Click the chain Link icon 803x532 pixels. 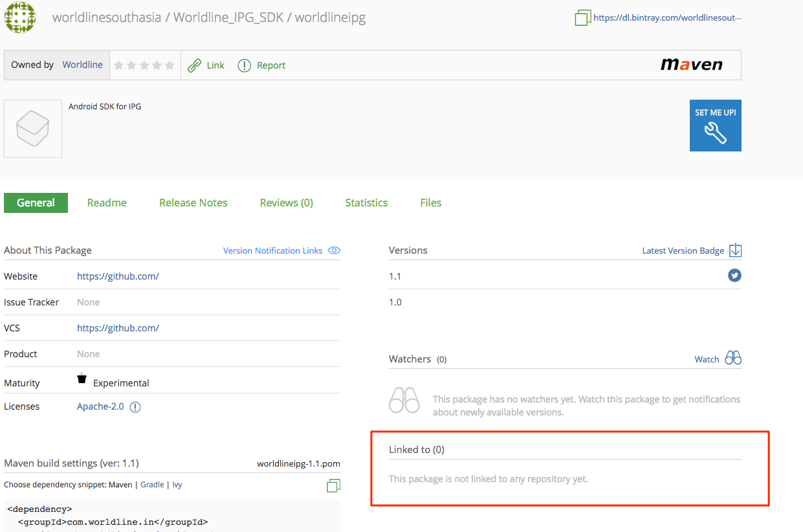(x=194, y=65)
